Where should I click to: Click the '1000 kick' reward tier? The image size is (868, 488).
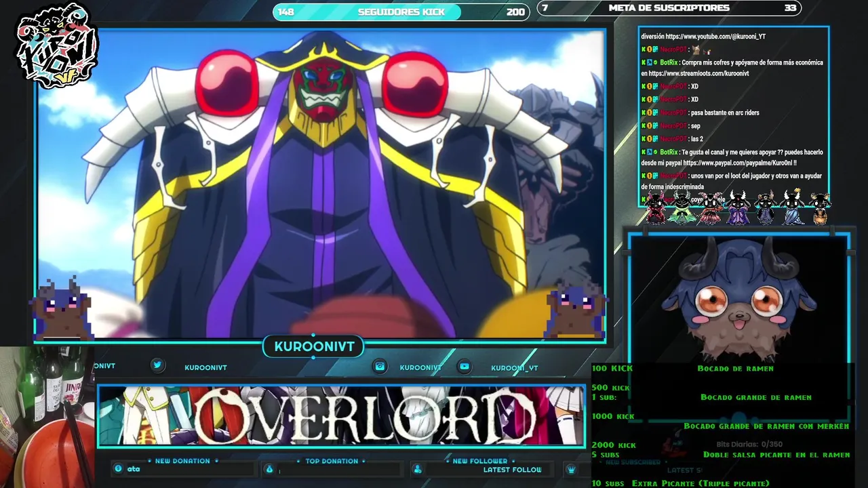pyautogui.click(x=613, y=416)
